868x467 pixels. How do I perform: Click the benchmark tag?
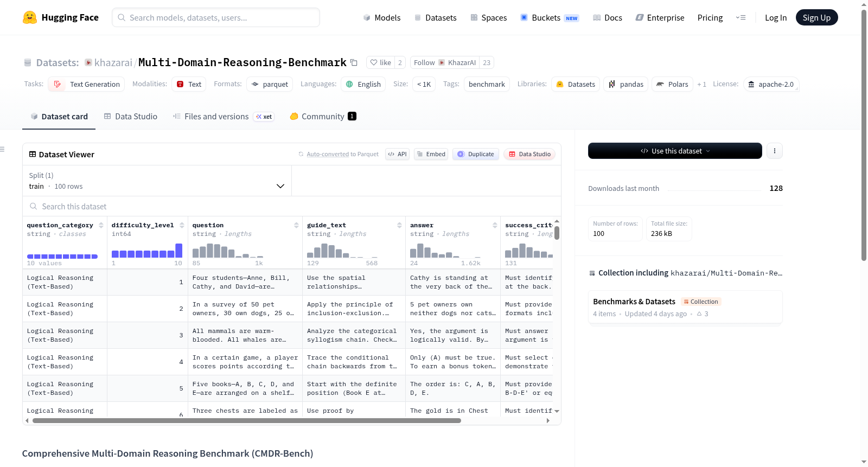pos(487,84)
